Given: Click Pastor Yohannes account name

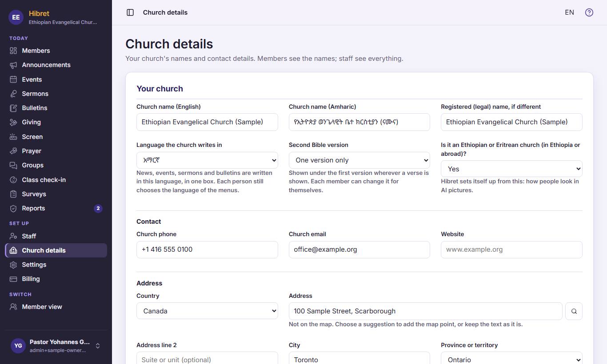Looking at the screenshot, I should tap(60, 342).
